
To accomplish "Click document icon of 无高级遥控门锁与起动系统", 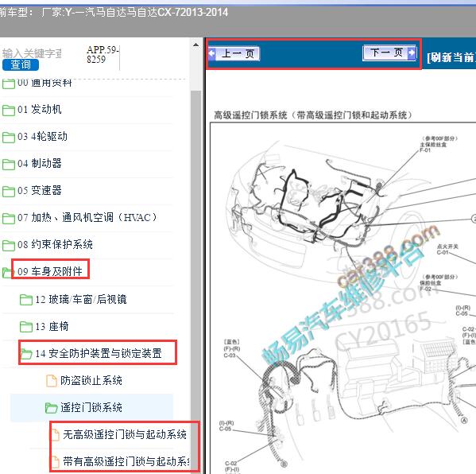I will click(x=56, y=435).
